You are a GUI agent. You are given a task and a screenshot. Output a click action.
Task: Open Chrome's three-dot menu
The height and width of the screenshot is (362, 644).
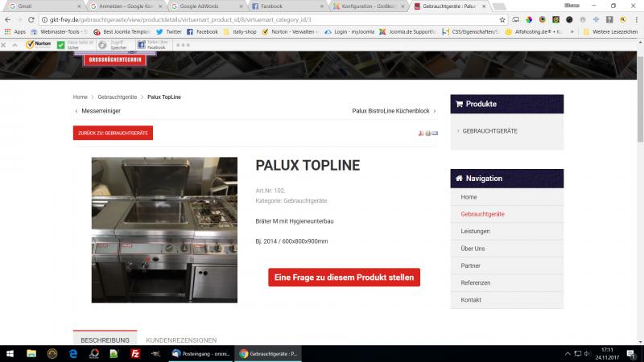[x=635, y=19]
